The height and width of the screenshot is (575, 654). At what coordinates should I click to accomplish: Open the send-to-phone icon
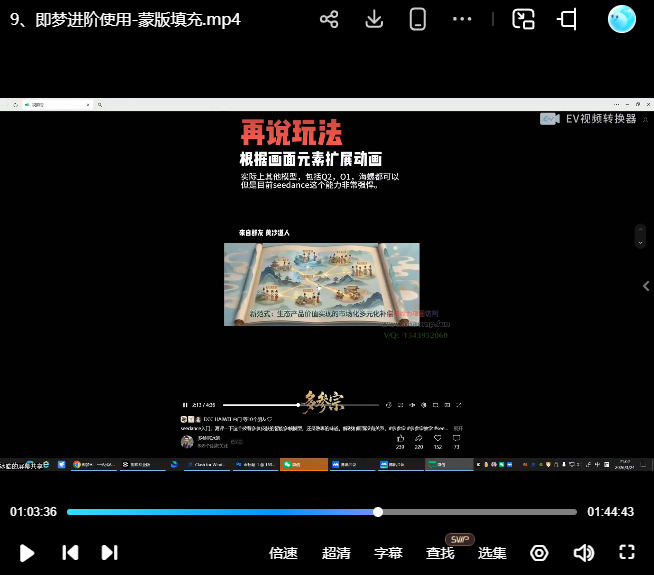418,19
